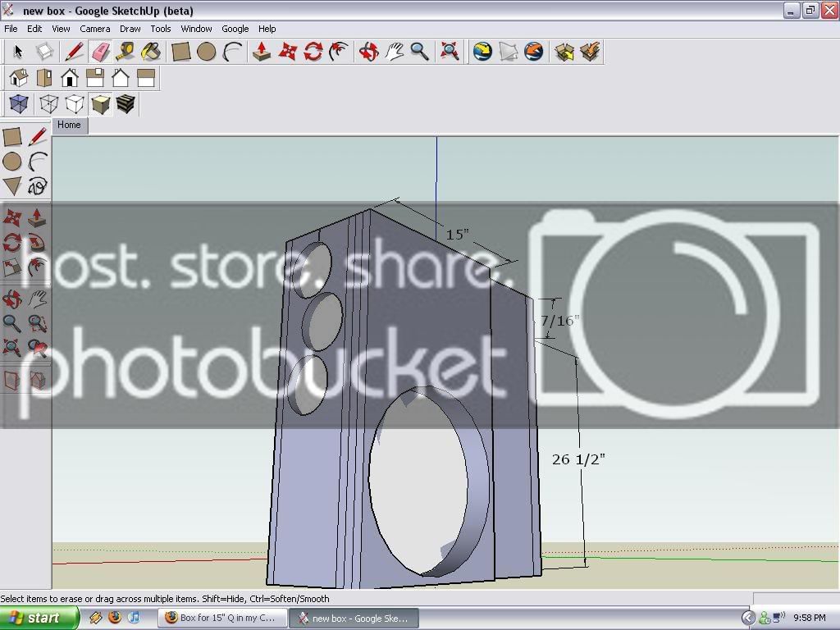This screenshot has height=630, width=840.
Task: Click Get Current View Google Earth icon
Action: pos(482,52)
